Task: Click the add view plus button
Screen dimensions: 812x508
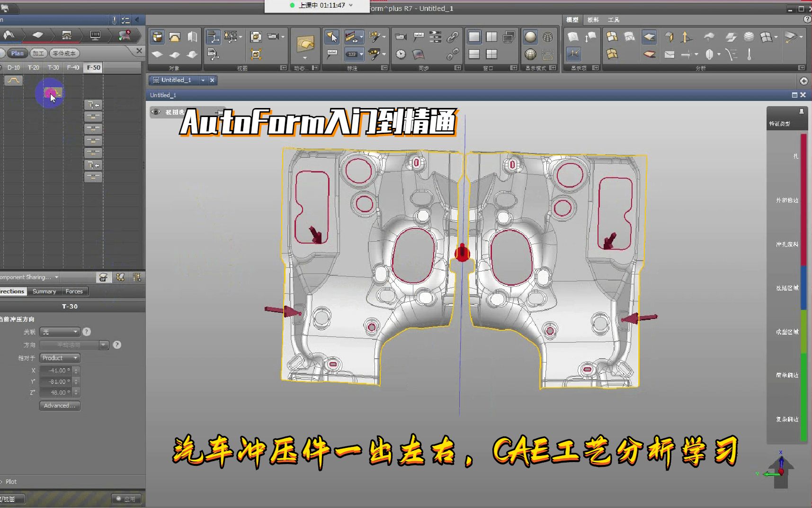Action: 803,81
